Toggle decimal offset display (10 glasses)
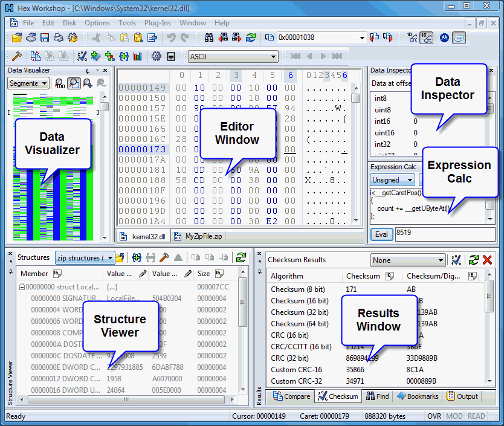 click(412, 37)
